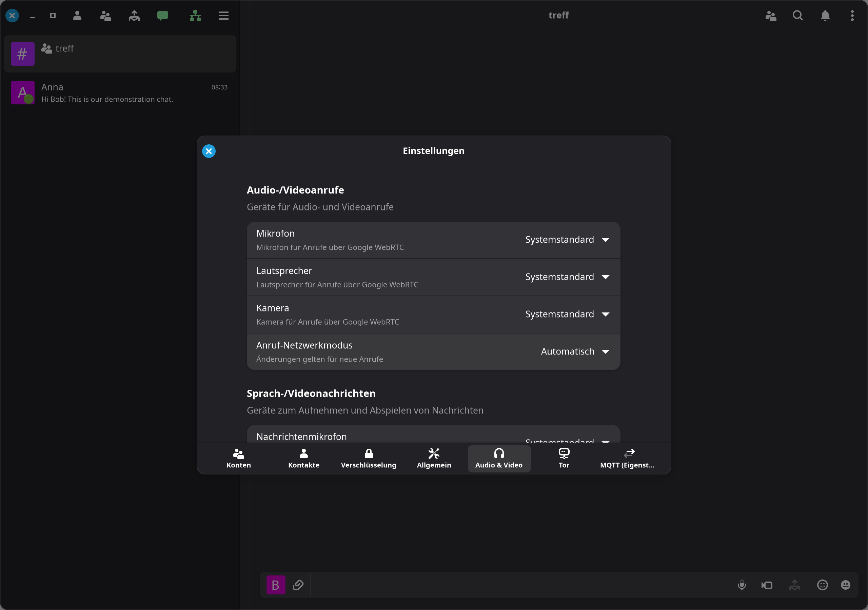Open the Mikrofon Systemstandard dropdown
This screenshot has height=610, width=868.
click(567, 240)
